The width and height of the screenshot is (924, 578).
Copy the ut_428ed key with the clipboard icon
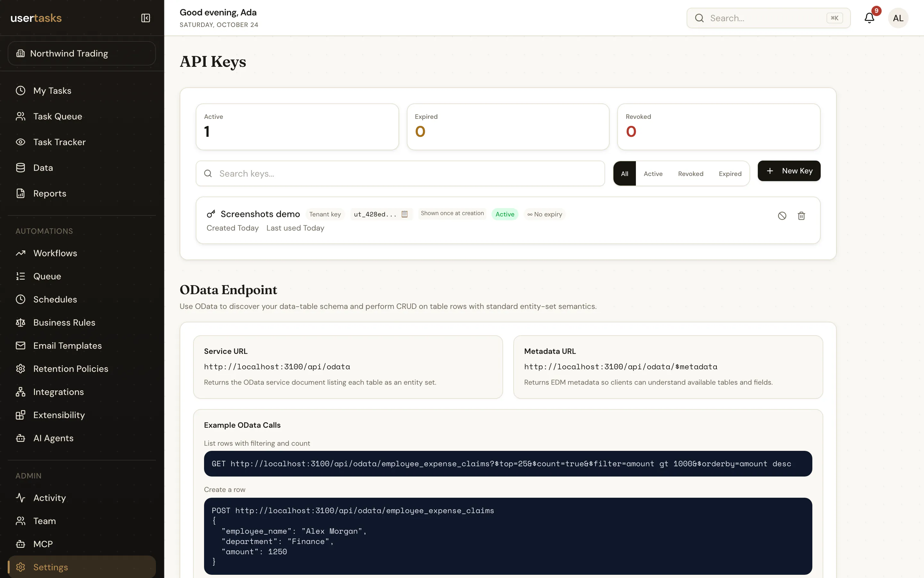pyautogui.click(x=405, y=214)
